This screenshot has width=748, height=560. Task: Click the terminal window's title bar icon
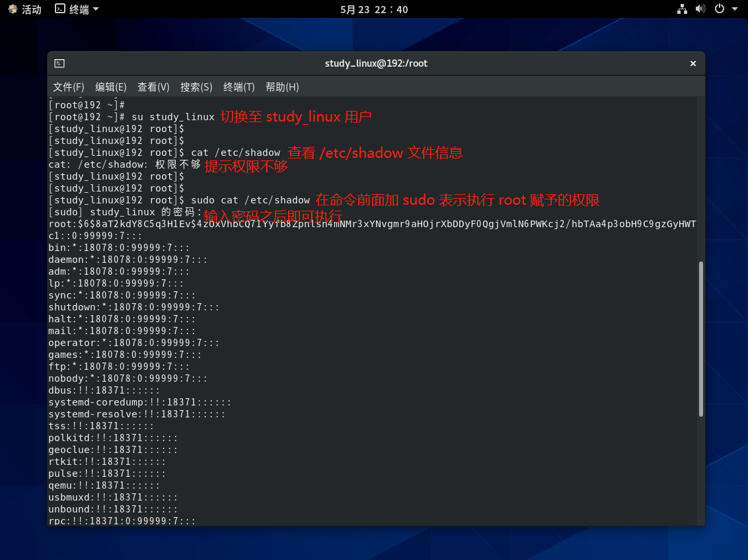(59, 63)
